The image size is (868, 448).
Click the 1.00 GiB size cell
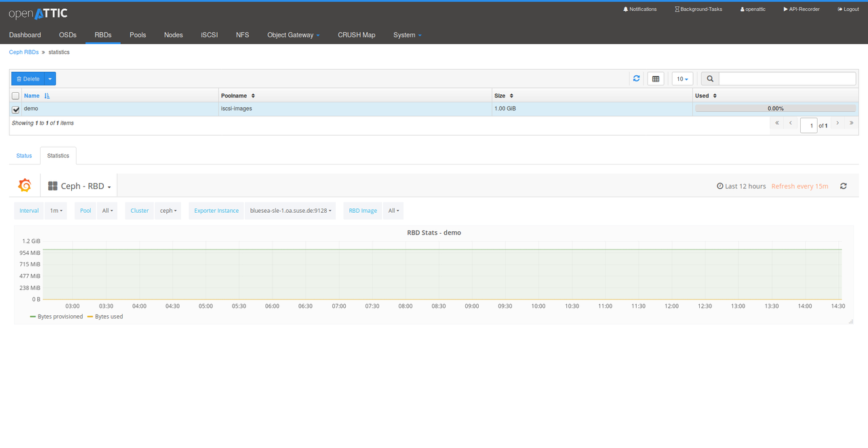(592, 108)
